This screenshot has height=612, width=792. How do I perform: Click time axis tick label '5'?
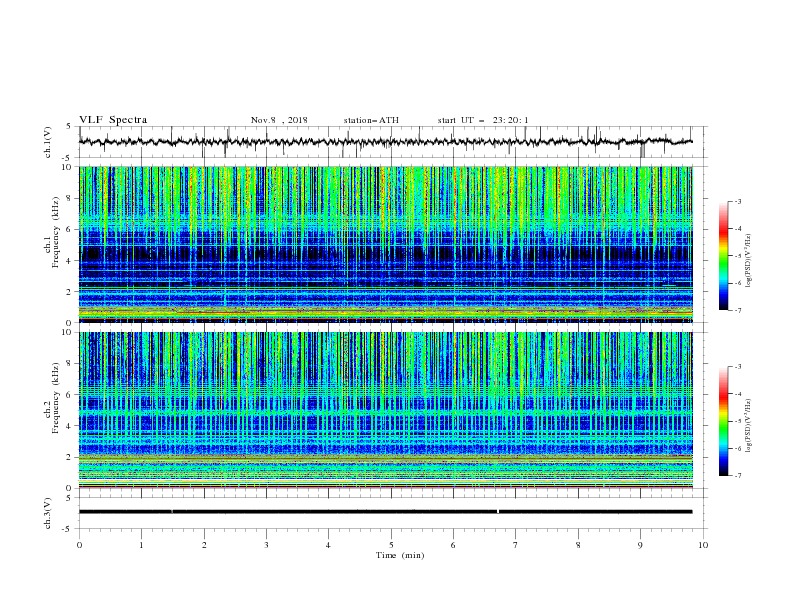point(391,545)
